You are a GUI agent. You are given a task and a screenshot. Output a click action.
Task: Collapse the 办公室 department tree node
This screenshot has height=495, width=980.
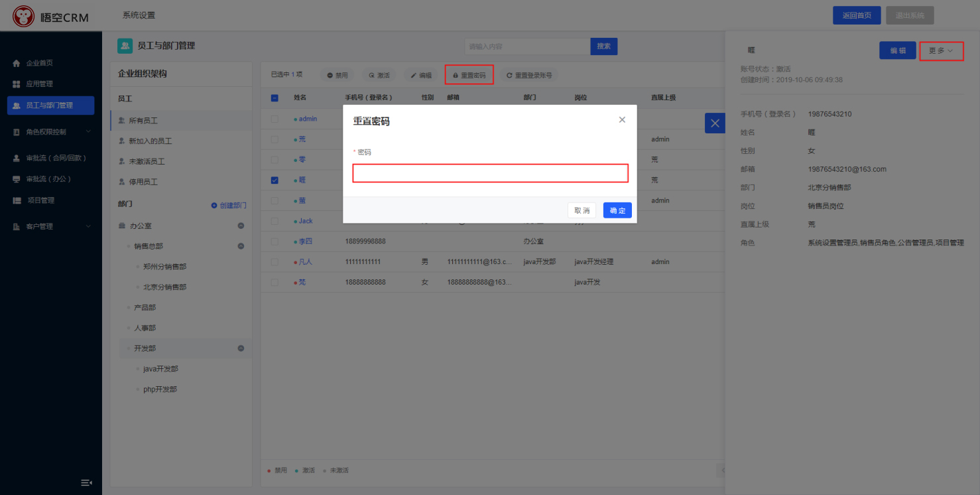click(241, 226)
